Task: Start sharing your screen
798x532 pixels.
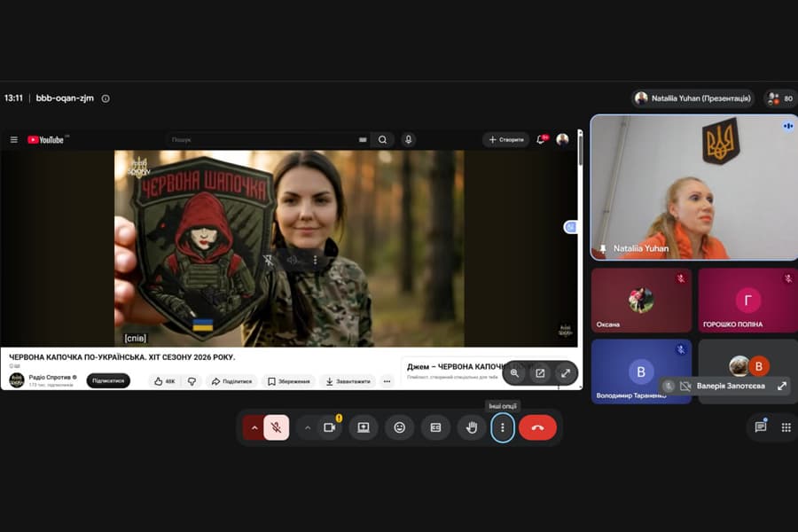Action: [364, 427]
